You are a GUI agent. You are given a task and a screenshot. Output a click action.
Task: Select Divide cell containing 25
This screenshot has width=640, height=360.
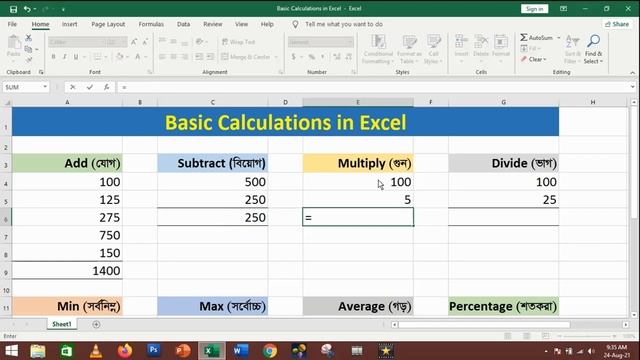coord(504,200)
